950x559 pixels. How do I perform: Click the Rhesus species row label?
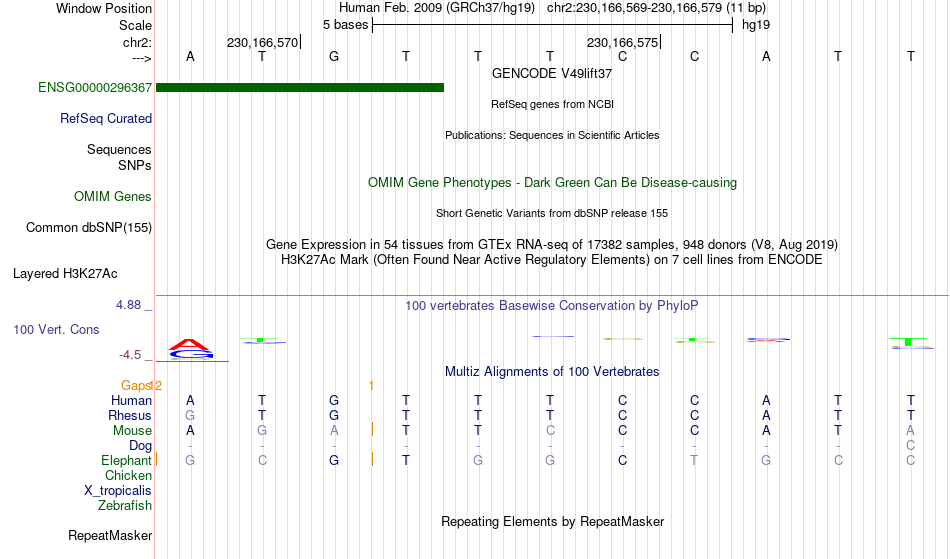(x=130, y=416)
